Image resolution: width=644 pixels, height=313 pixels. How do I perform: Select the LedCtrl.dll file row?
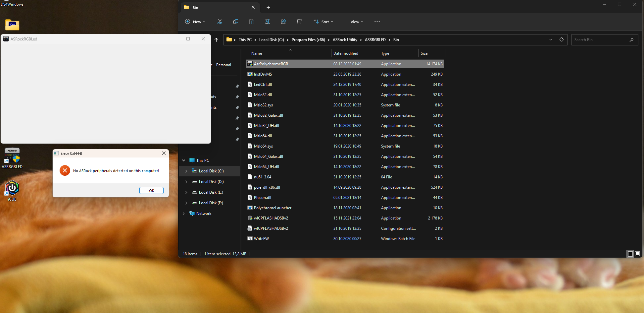(x=345, y=84)
